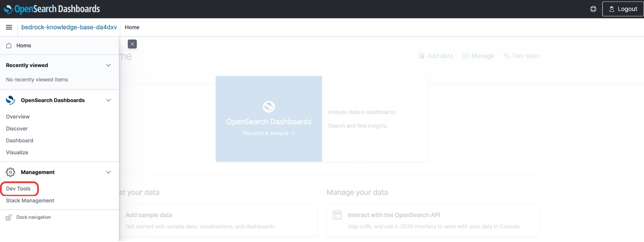Open the help icon beside Logout
Viewport: 644px width, 242px height.
(x=593, y=9)
